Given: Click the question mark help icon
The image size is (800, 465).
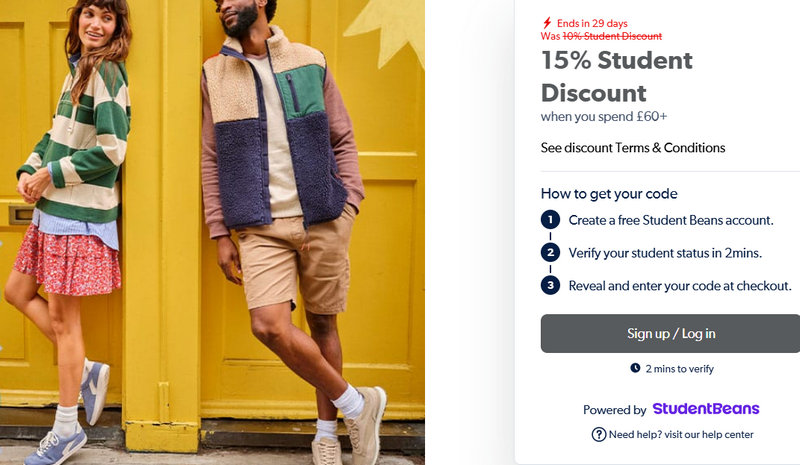Looking at the screenshot, I should click(x=599, y=434).
